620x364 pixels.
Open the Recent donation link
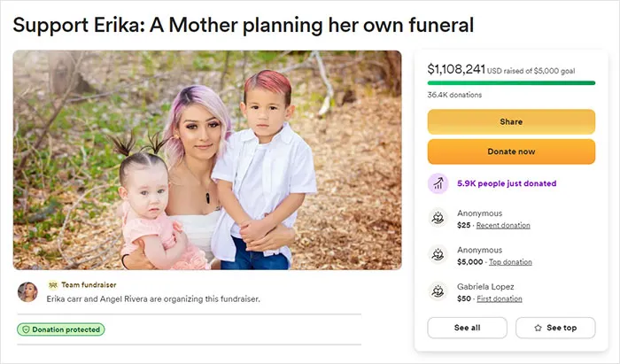503,225
